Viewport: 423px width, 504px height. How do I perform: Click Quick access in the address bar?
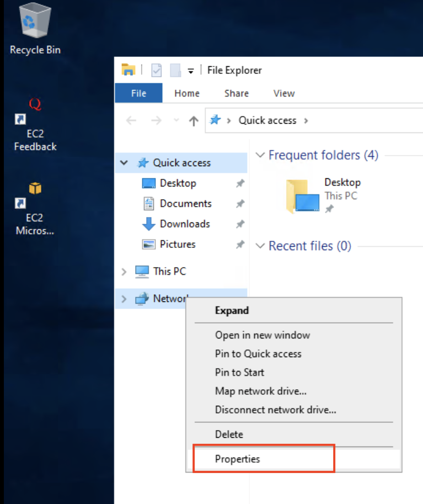click(267, 120)
